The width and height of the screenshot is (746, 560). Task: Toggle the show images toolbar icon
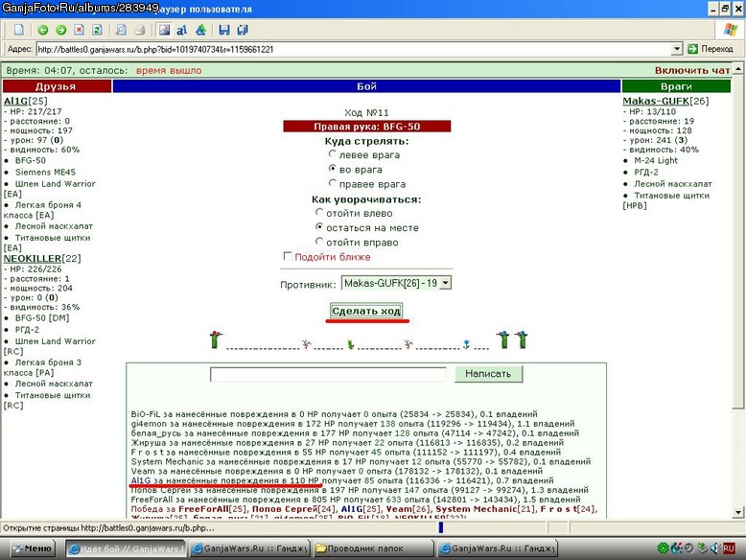164,30
